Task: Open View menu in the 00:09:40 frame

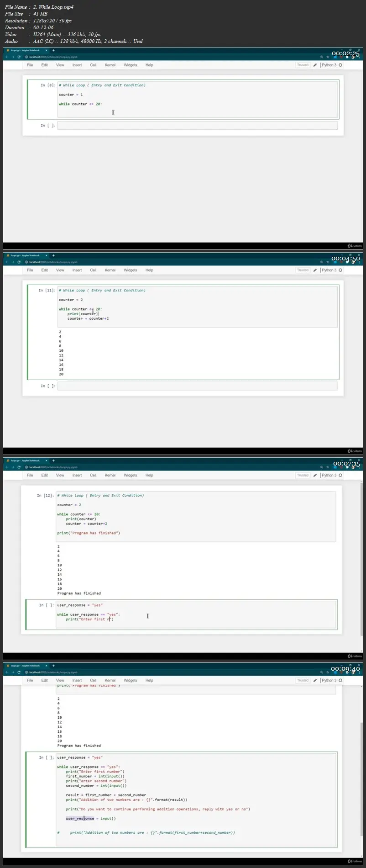Action: tap(60, 680)
